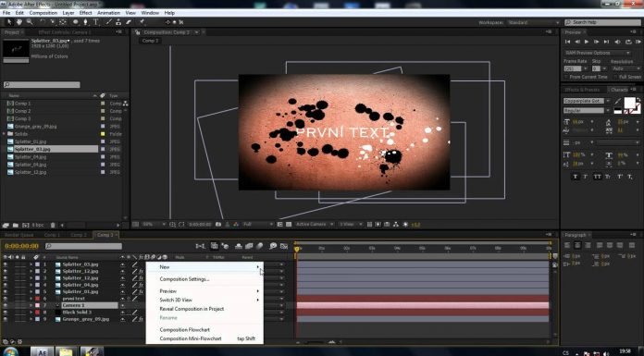The width and height of the screenshot is (644, 356).
Task: Create a new composition in Project panel
Action: 26,225
